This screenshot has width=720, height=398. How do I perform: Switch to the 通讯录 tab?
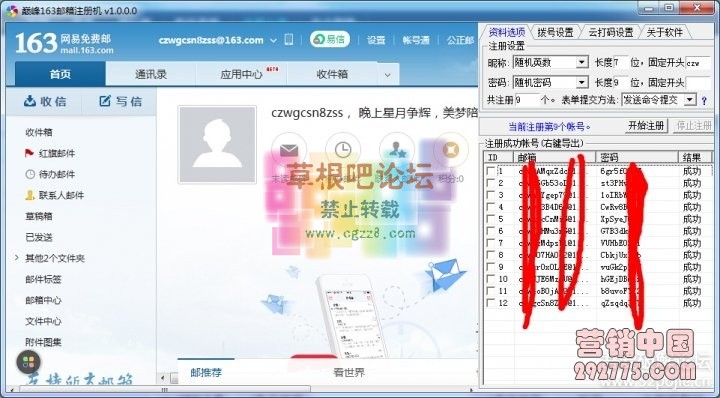click(x=151, y=74)
